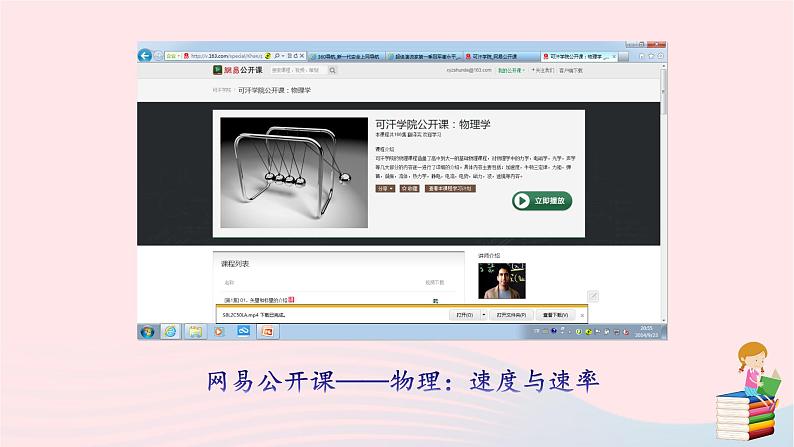
Task: Open the favorites star icon
Action: (x=651, y=56)
